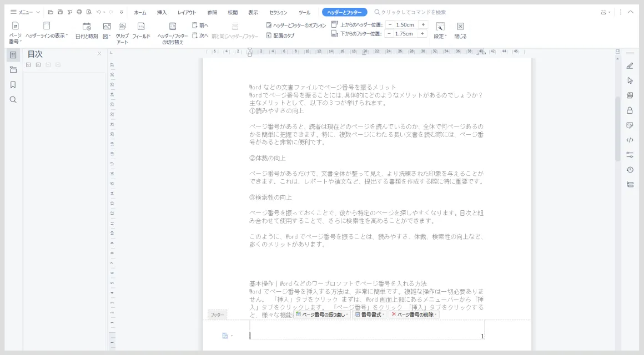The image size is (644, 355).
Task: Switch to the レイアウト tab
Action: (x=187, y=13)
